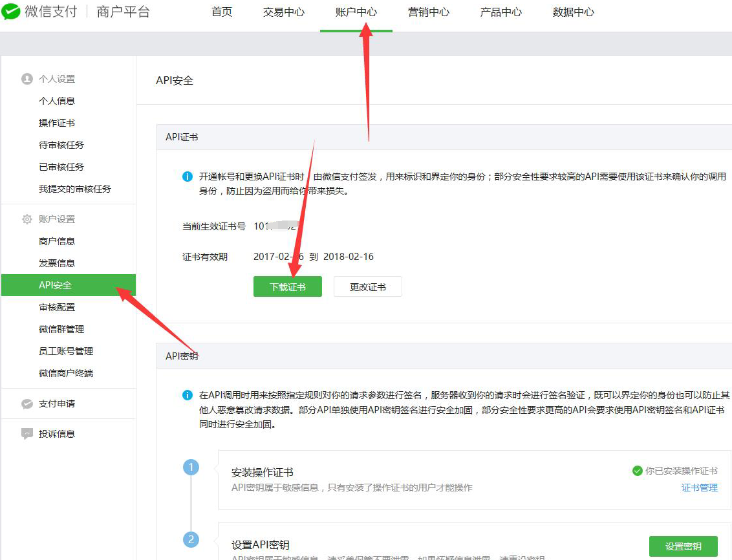732x560 pixels.
Task: Click the API密钥 section heading
Action: coord(182,356)
